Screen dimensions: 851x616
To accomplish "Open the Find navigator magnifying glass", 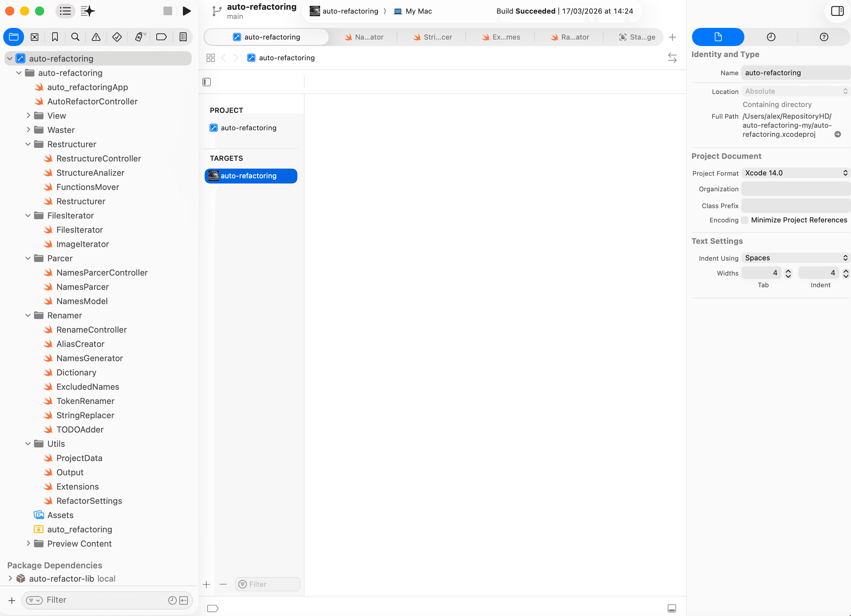I will click(x=76, y=37).
